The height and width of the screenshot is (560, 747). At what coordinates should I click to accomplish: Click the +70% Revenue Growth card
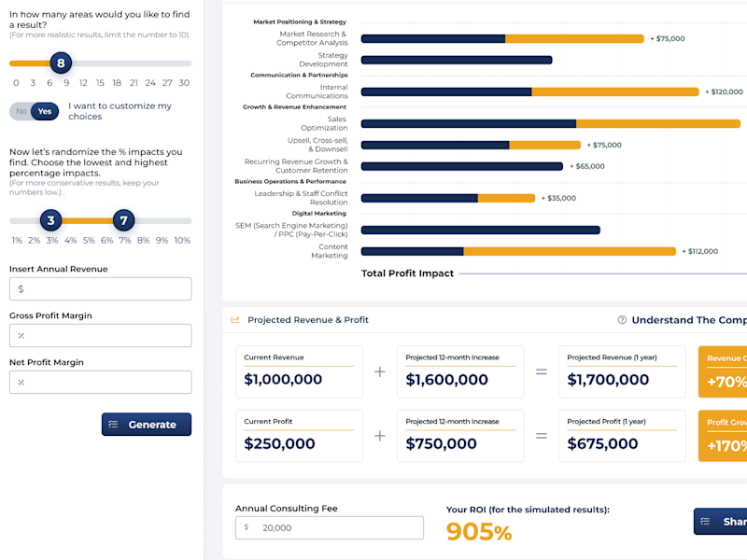pyautogui.click(x=723, y=371)
